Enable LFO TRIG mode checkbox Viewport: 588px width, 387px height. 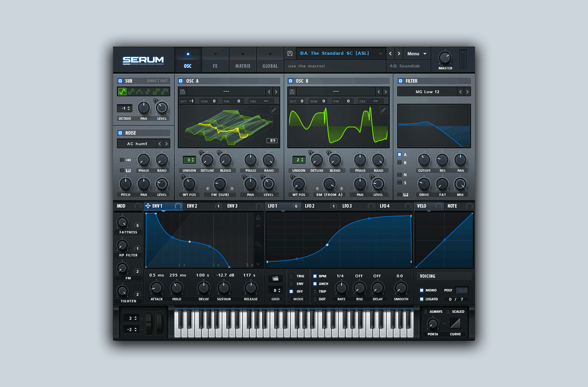click(x=291, y=276)
